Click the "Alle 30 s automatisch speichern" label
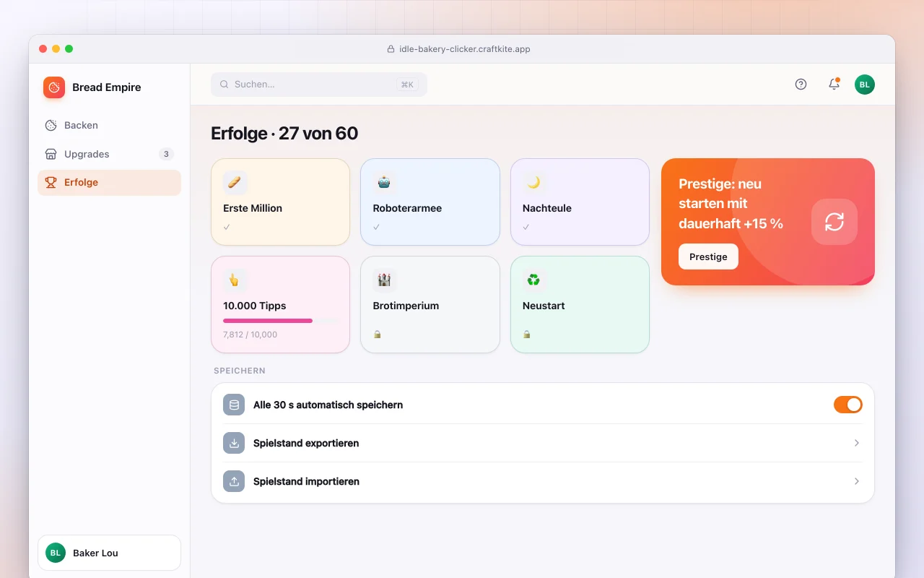This screenshot has width=924, height=578. tap(328, 405)
